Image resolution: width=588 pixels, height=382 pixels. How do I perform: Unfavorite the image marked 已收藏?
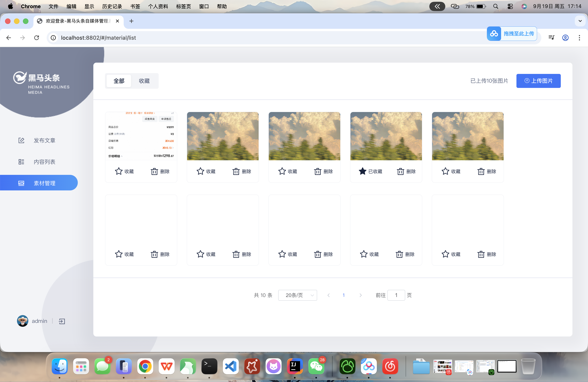pos(362,171)
